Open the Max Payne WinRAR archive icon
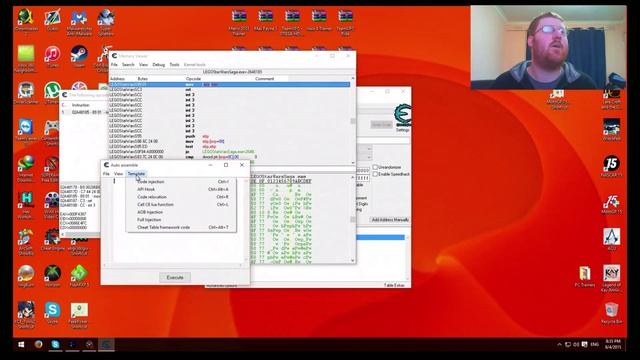The height and width of the screenshot is (360, 640). [x=265, y=18]
